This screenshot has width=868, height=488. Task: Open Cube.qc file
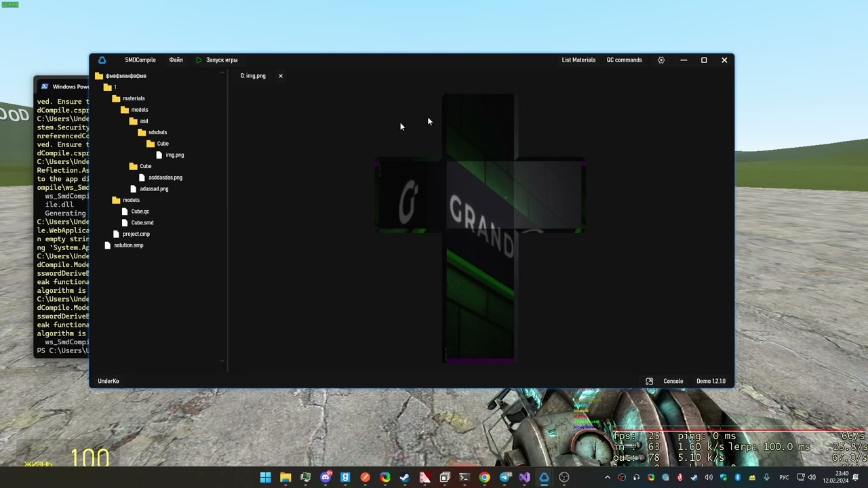[x=136, y=211]
